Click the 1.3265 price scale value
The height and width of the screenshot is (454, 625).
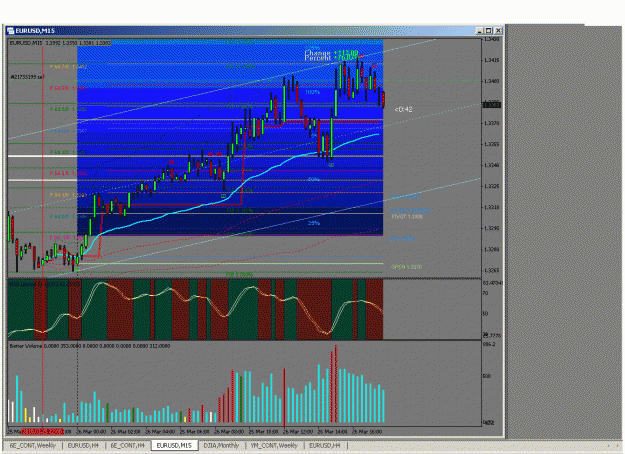click(x=491, y=270)
